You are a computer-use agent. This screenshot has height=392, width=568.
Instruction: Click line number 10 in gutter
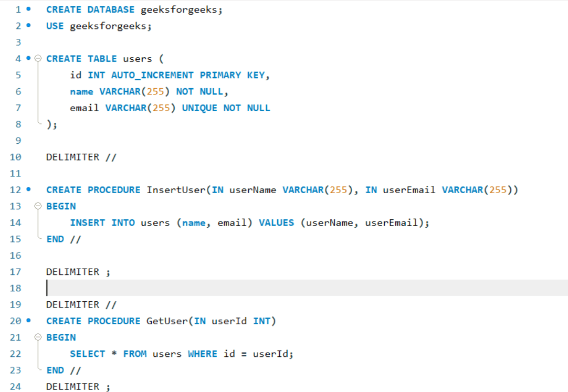pyautogui.click(x=15, y=157)
